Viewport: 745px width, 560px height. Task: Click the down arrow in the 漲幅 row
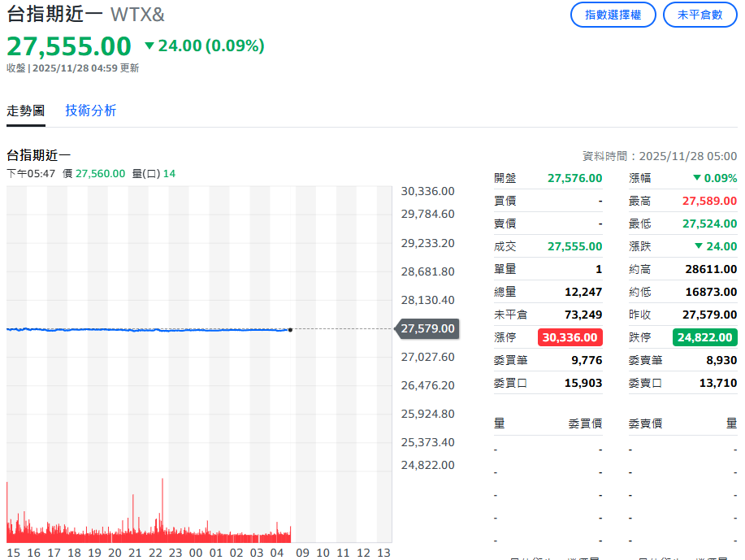(x=696, y=178)
